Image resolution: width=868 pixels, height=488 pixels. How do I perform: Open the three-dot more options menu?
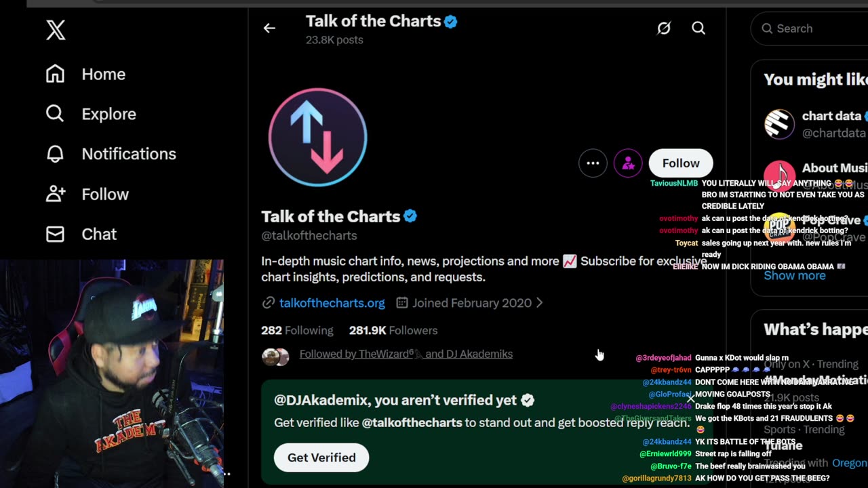(593, 163)
